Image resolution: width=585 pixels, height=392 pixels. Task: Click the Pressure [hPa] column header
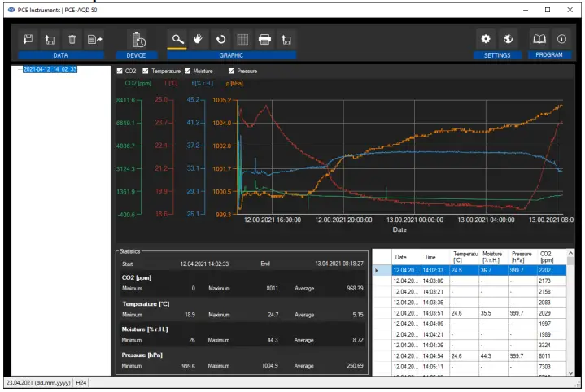click(x=522, y=257)
